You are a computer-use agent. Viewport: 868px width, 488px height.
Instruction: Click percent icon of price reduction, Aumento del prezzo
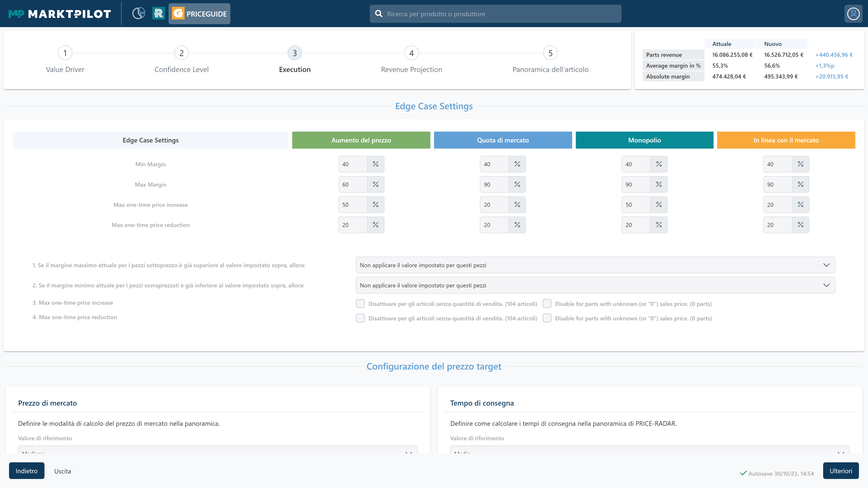point(375,225)
